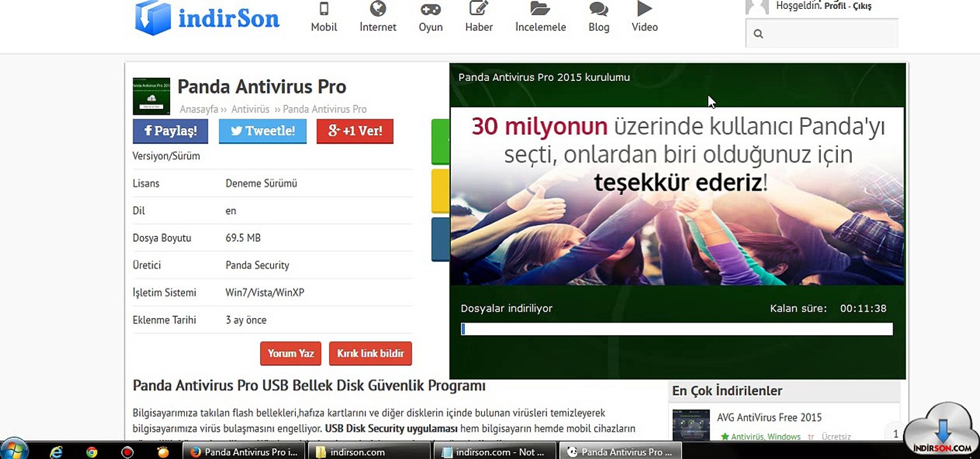Click the Kırık link bildir button
Screen dimensions: 980x459
pyautogui.click(x=370, y=353)
